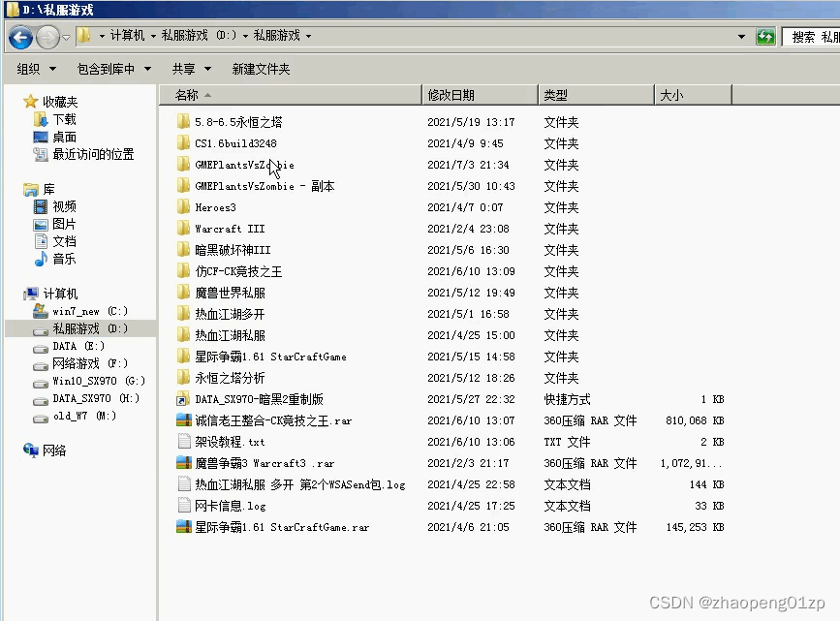Open drive old_W7 (M:)
This screenshot has height=621, width=840.
point(84,416)
